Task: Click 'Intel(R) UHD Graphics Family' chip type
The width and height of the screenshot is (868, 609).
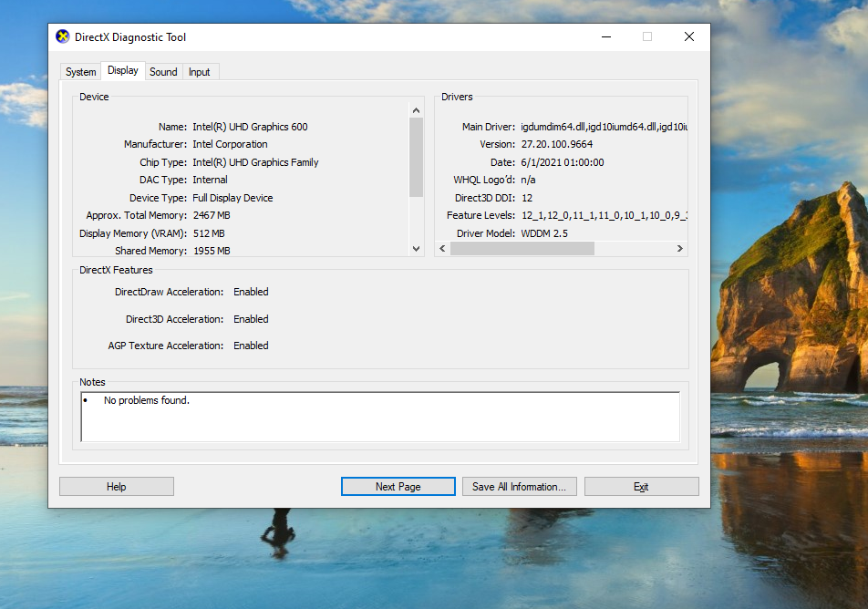Action: click(255, 162)
